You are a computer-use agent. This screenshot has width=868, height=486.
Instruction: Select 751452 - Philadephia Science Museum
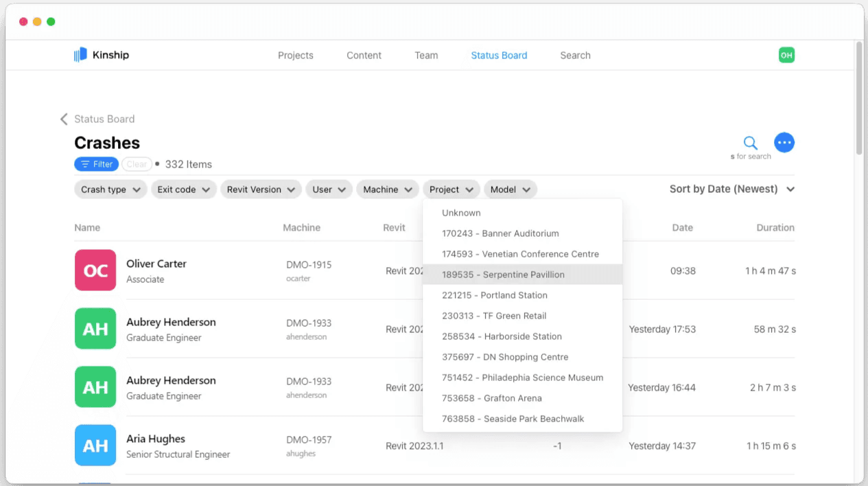pos(523,378)
